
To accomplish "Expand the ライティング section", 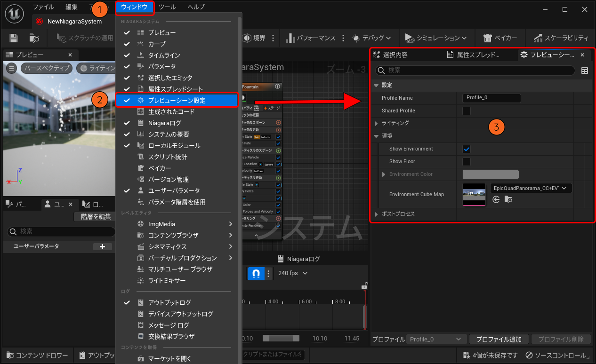I will (376, 123).
